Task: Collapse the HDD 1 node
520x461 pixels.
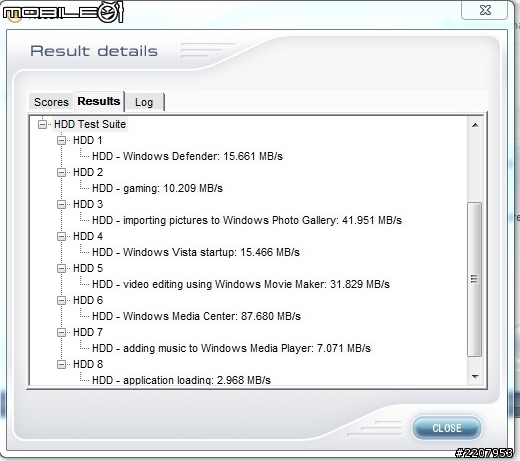Action: [61, 140]
